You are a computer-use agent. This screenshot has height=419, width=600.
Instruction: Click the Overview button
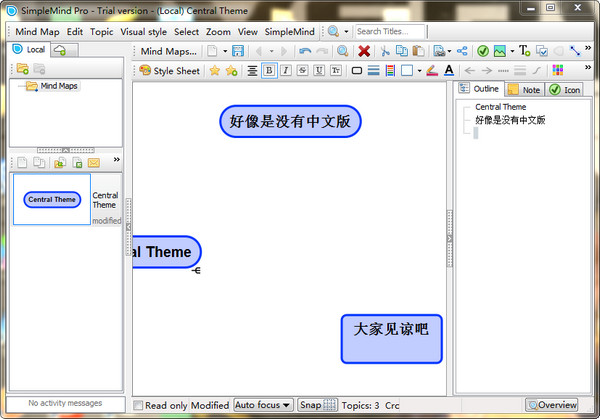click(x=551, y=405)
